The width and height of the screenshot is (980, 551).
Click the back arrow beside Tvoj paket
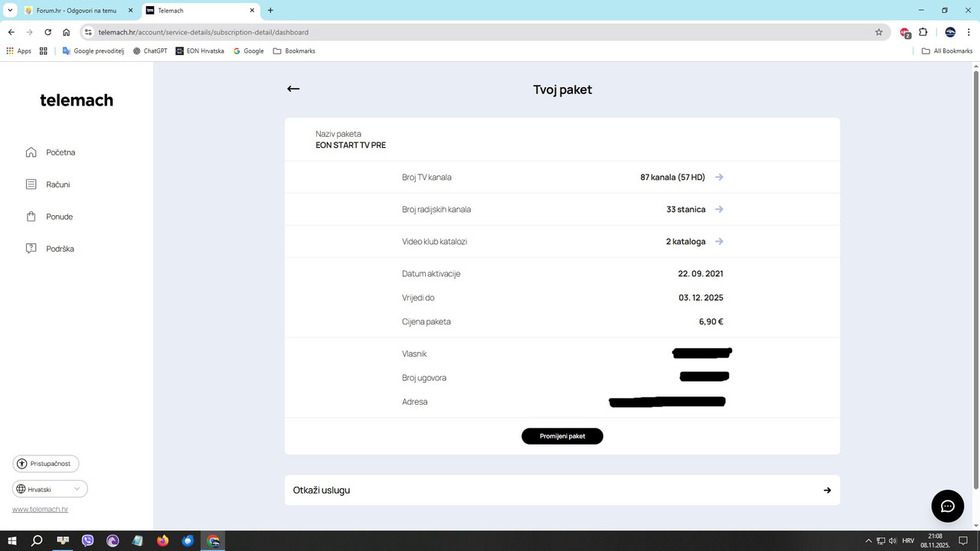coord(293,89)
